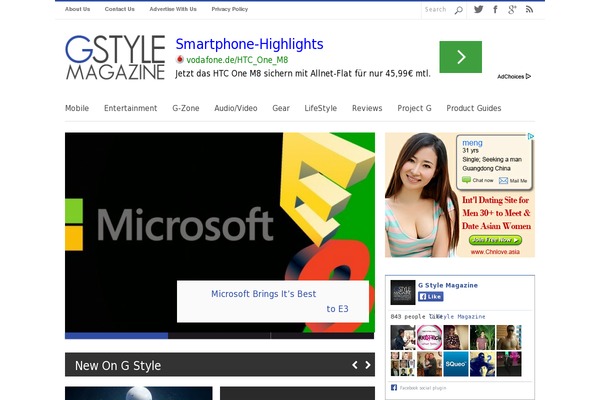Image resolution: width=600 pixels, height=400 pixels.
Task: Open Advertise With Us link
Action: [x=173, y=9]
